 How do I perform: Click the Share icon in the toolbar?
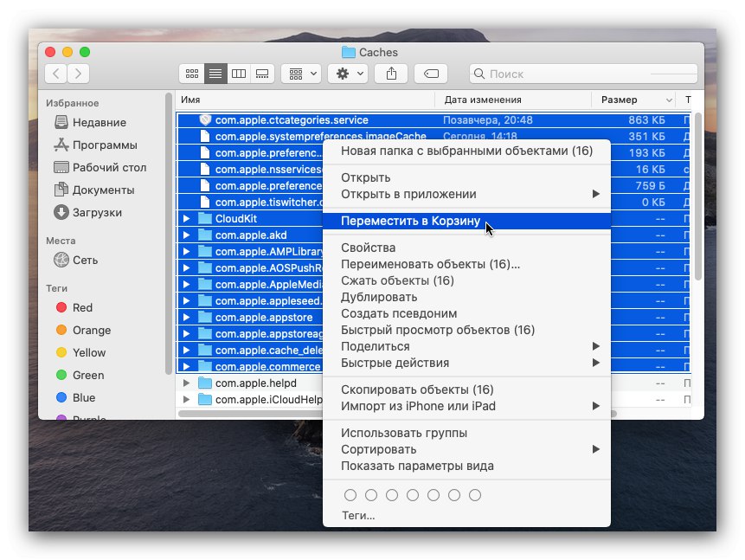click(390, 74)
